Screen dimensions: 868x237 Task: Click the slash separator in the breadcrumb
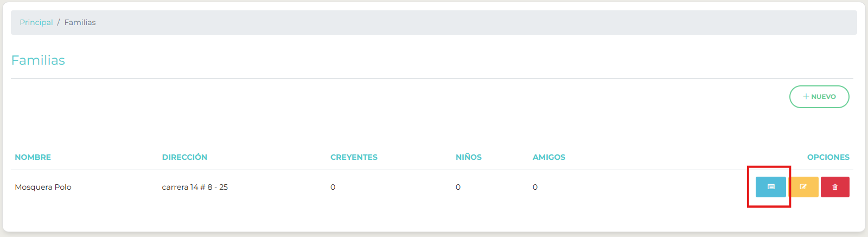coord(59,22)
